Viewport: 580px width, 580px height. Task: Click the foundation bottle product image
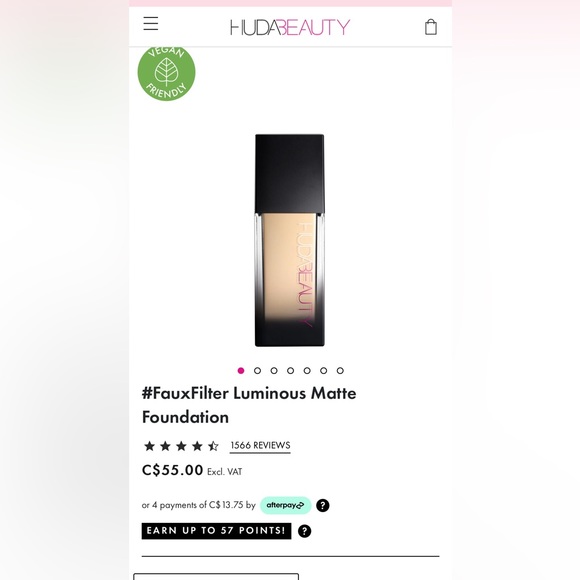point(290,240)
